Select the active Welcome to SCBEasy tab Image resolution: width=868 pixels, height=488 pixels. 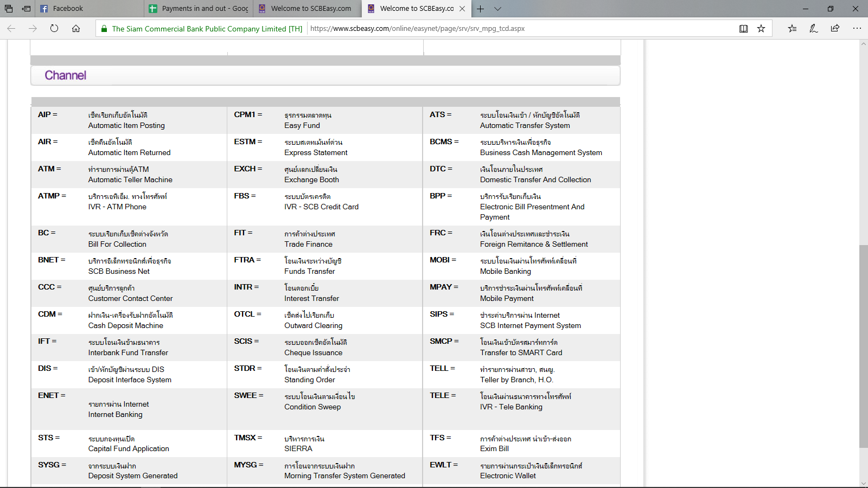[x=417, y=9]
